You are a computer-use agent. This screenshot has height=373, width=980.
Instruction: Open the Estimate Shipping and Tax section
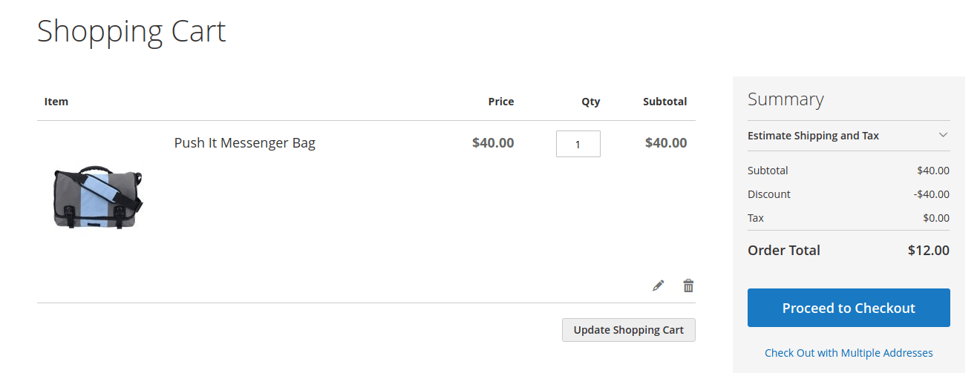pyautogui.click(x=849, y=136)
